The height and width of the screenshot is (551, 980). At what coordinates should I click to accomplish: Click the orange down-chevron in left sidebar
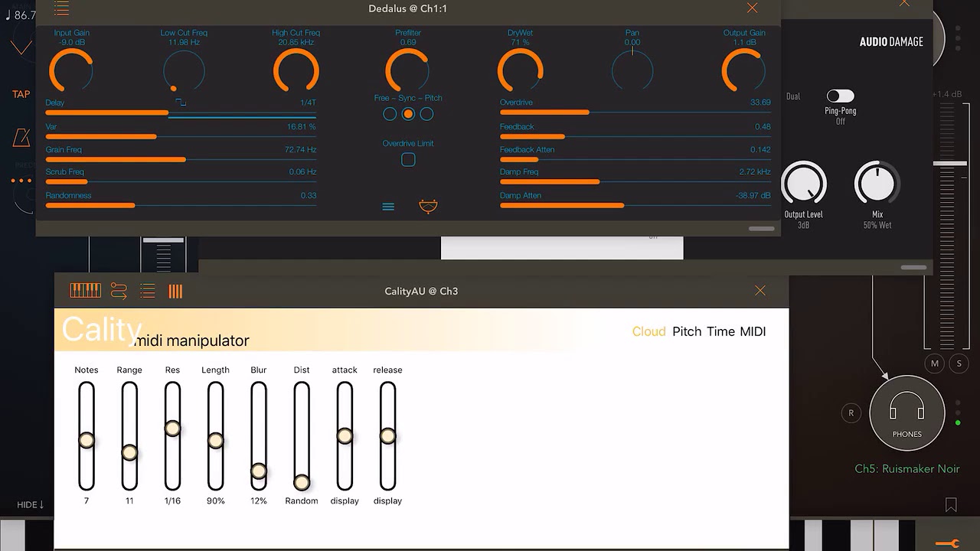[21, 49]
